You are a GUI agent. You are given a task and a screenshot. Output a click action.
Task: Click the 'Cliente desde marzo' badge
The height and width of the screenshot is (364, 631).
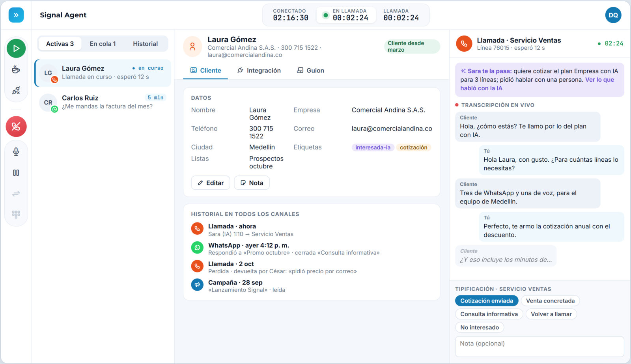click(412, 47)
